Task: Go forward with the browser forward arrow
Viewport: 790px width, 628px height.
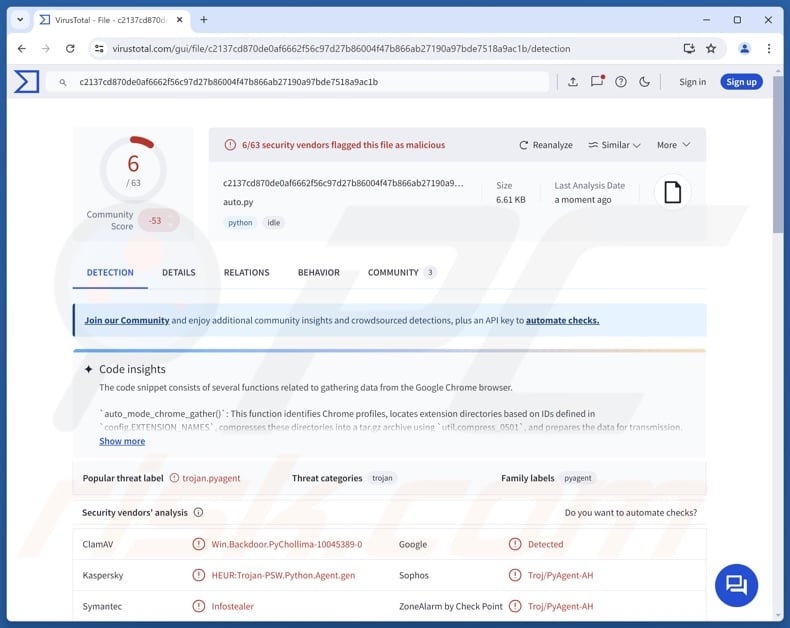Action: tap(46, 48)
